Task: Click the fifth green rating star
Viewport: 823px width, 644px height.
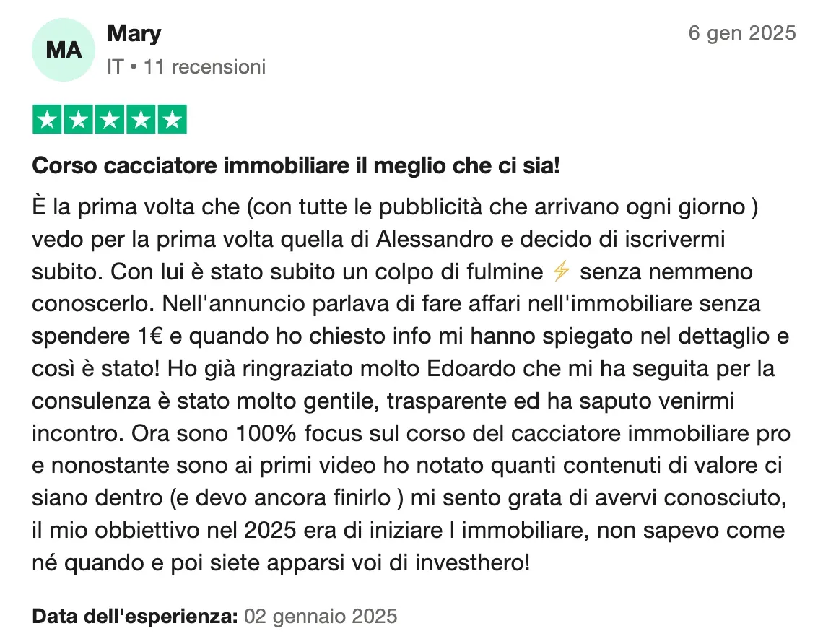Action: [x=172, y=120]
